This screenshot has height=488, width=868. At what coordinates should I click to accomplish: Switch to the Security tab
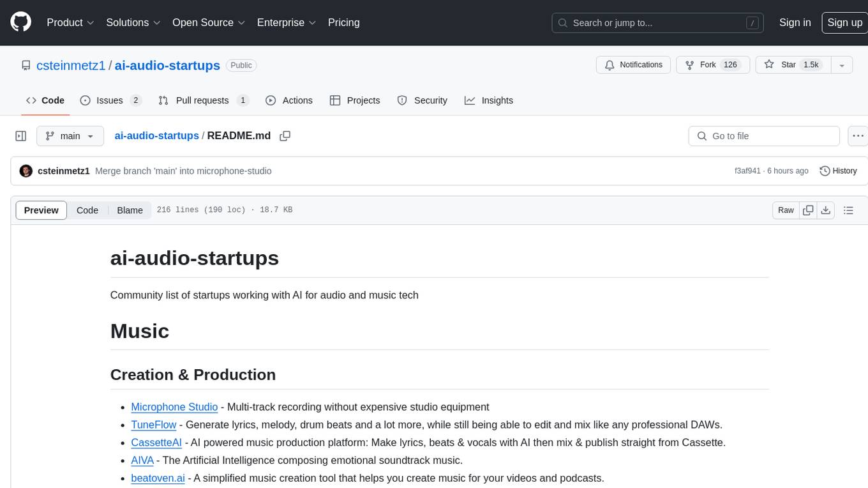(x=423, y=100)
